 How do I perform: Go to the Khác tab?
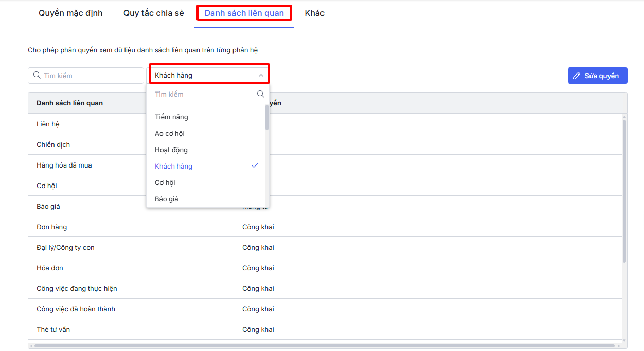[314, 13]
